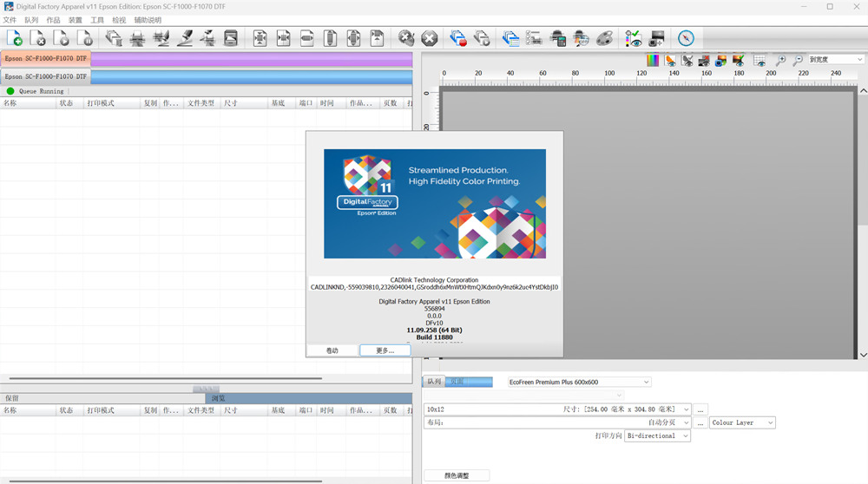Select the pink Epson SC-F1000-F1070 DTF queue tab
The height and width of the screenshot is (484, 868).
point(46,59)
